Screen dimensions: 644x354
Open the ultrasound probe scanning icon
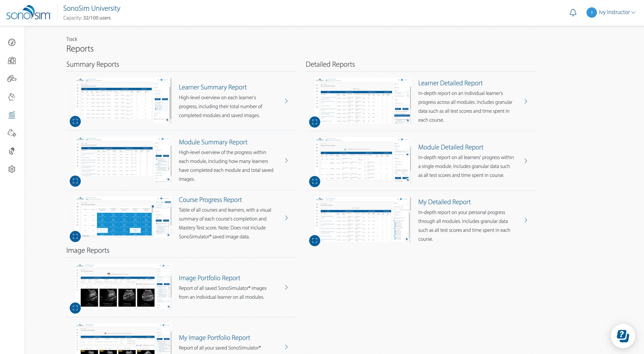12,79
